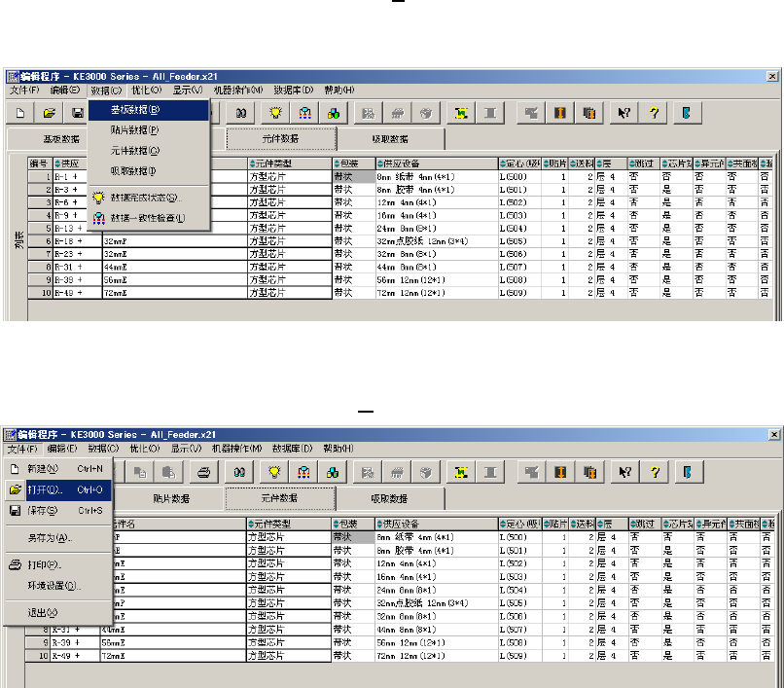Choose 吸取数据(I) from the open 数据 menu

tap(149, 171)
